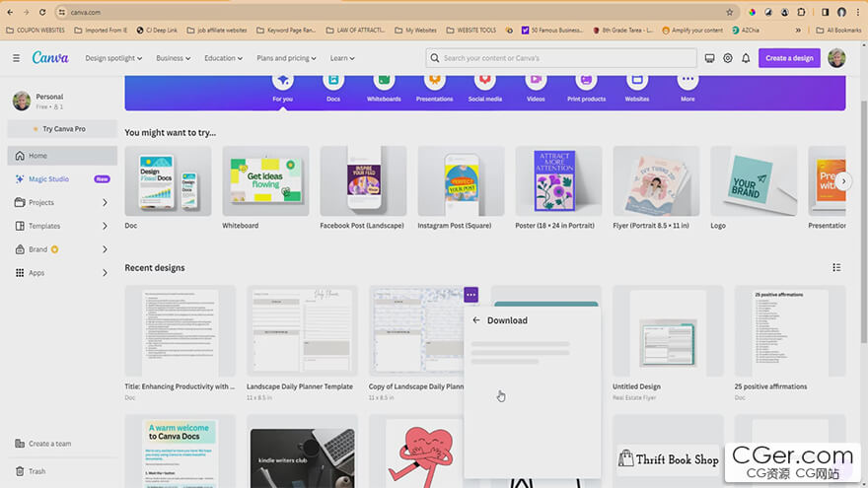
Task: Open Apps in the sidebar
Action: coord(36,273)
